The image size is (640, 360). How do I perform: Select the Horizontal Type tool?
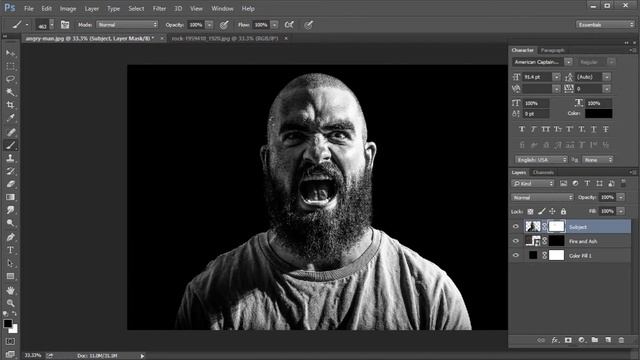(x=10, y=250)
